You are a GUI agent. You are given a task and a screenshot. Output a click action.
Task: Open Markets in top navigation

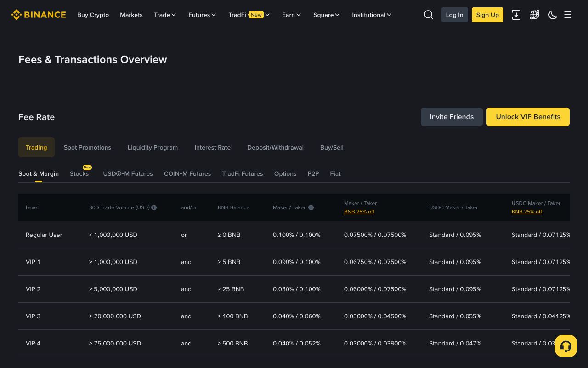[x=131, y=15]
